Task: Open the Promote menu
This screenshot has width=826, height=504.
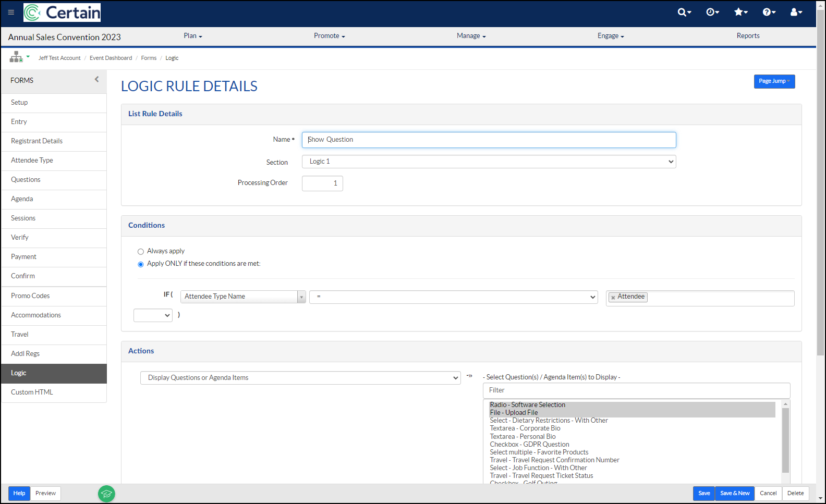Action: [330, 36]
